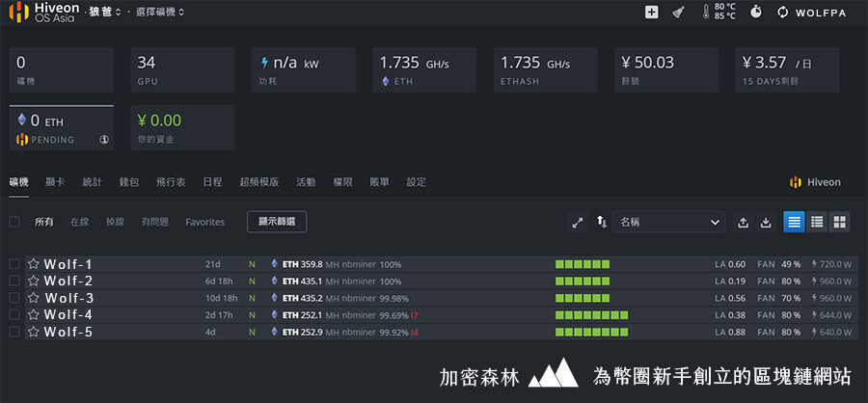
Task: Open the 賬單 tab
Action: coord(379,181)
